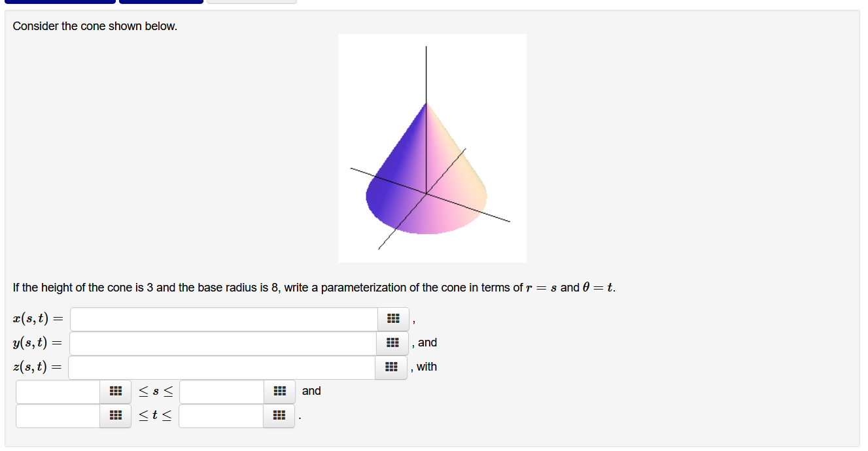The height and width of the screenshot is (451, 868).
Task: Open the equation editor for z(s,t)
Action: pos(392,367)
